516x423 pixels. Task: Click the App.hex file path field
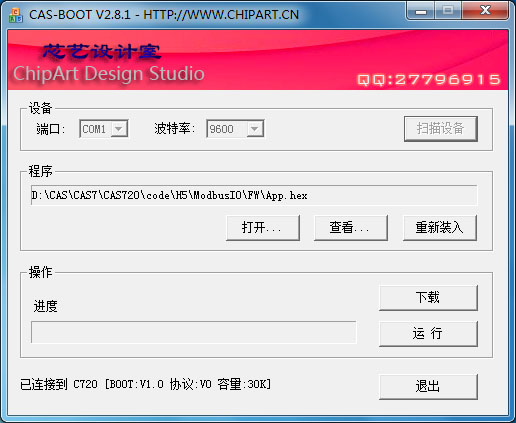tap(254, 195)
